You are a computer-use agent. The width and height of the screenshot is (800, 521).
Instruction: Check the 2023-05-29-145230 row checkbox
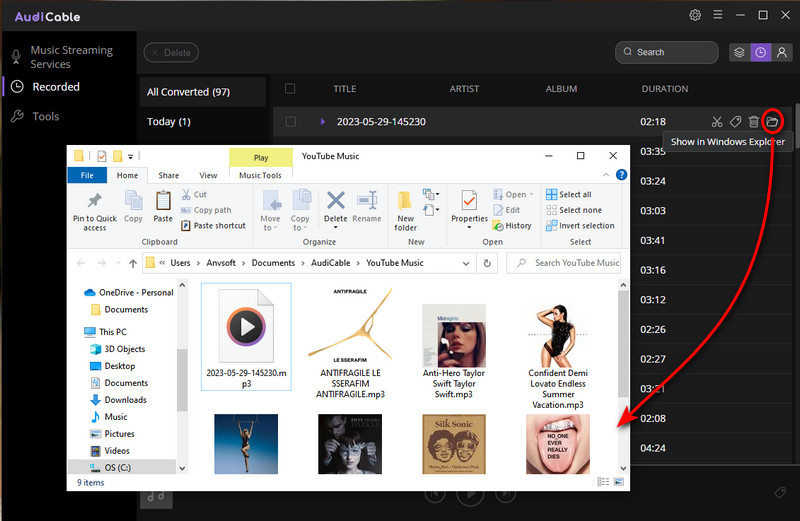click(x=290, y=121)
